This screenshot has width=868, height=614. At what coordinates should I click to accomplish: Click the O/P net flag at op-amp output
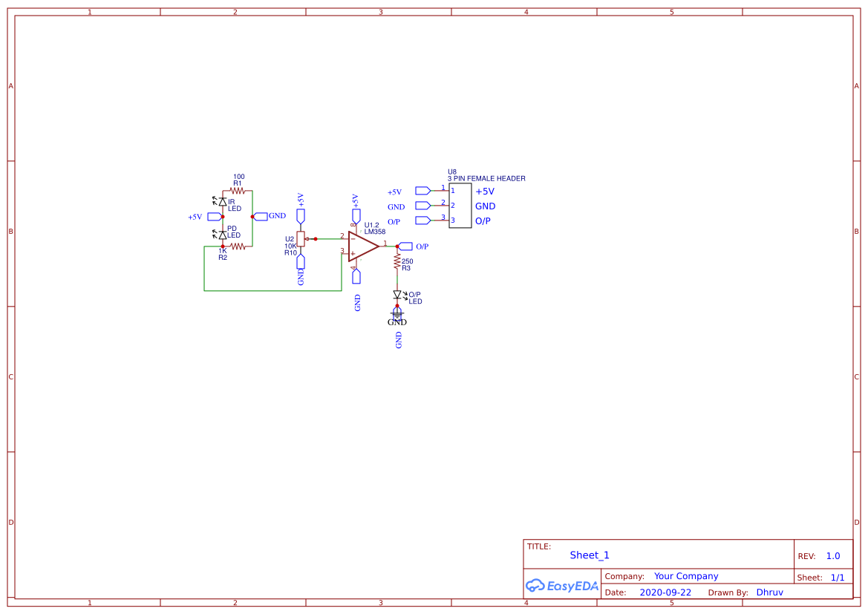click(407, 245)
